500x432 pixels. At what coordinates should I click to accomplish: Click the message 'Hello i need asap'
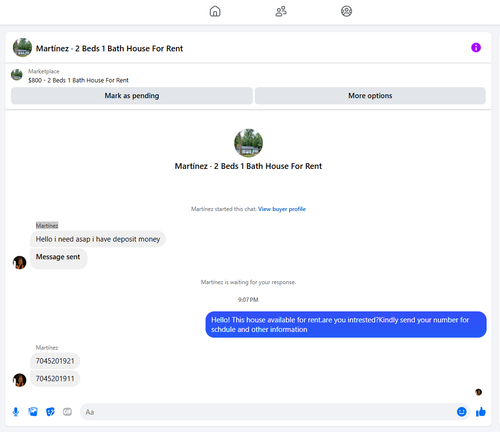tap(98, 239)
